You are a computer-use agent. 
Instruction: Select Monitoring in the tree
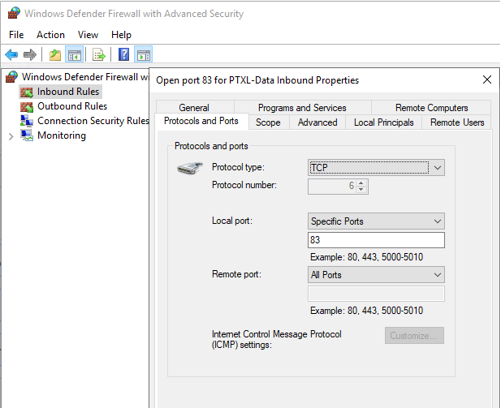pyautogui.click(x=62, y=135)
